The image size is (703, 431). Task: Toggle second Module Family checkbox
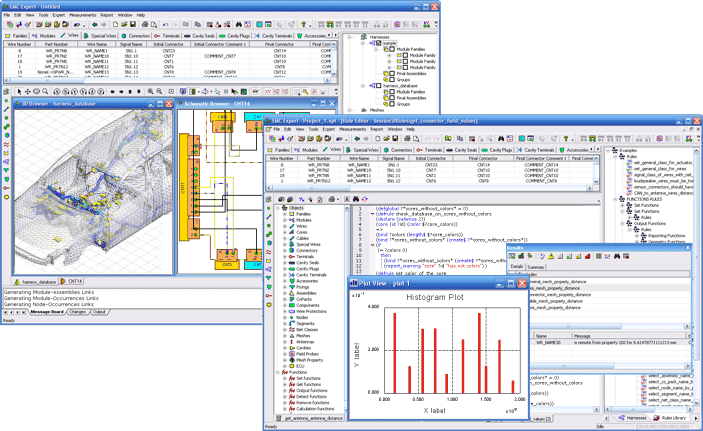click(405, 61)
